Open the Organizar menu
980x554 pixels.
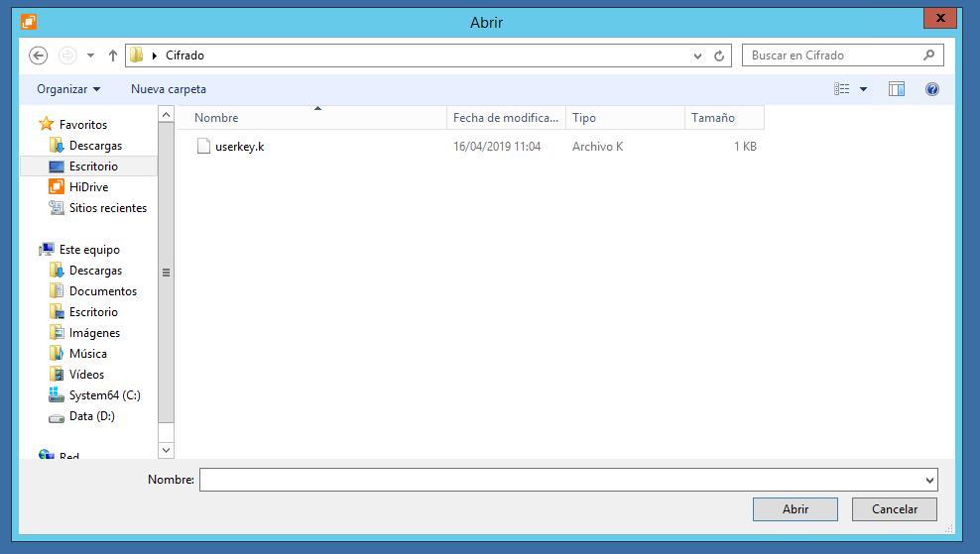coord(68,88)
